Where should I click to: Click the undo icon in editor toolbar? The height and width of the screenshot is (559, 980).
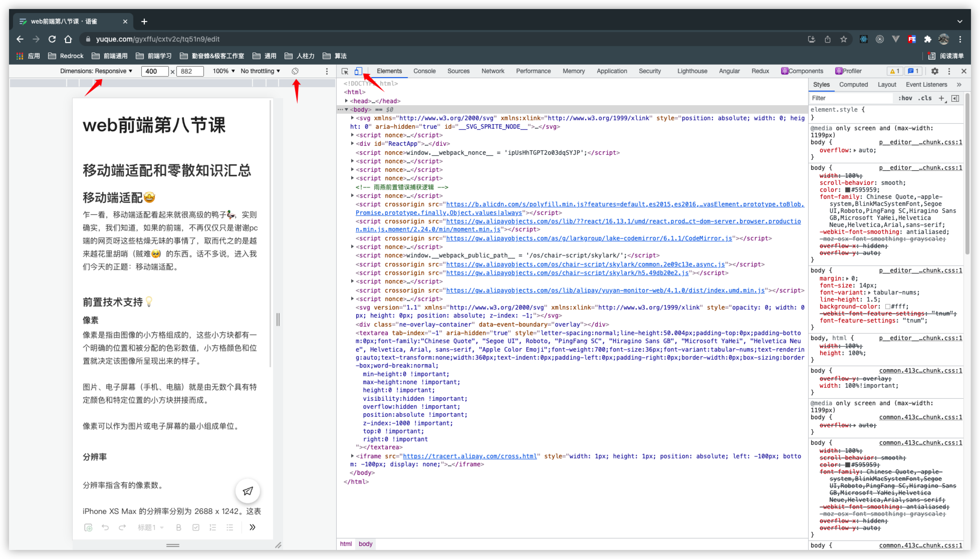[x=105, y=527]
